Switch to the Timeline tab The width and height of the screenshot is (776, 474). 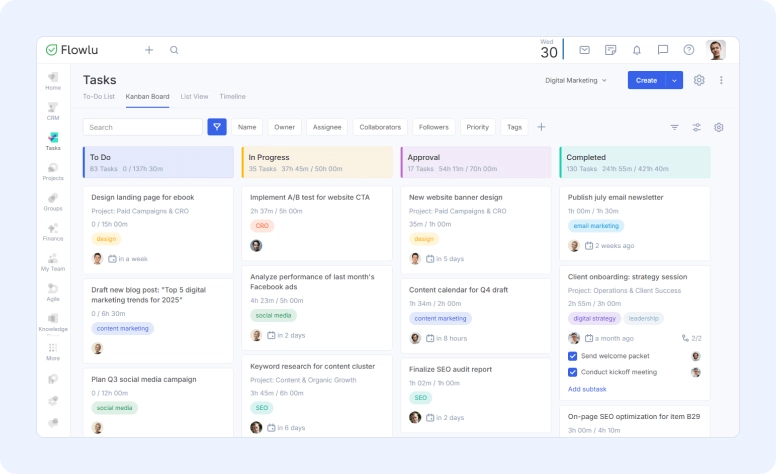point(232,97)
